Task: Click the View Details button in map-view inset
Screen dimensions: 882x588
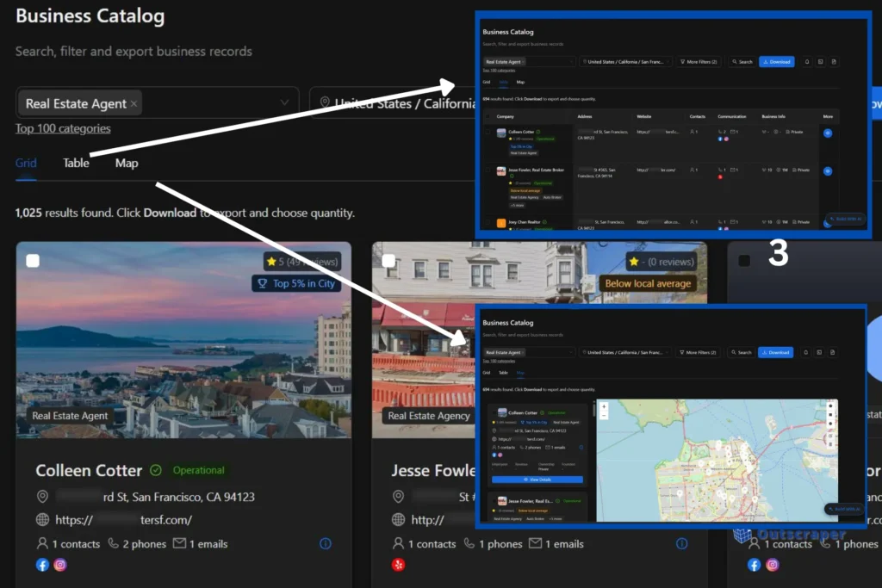Action: 537,480
